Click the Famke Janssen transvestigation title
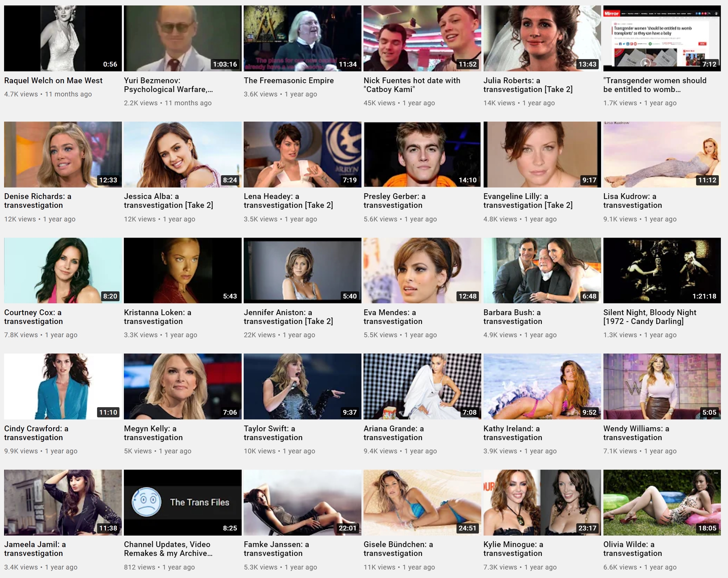This screenshot has height=578, width=728. 276,549
